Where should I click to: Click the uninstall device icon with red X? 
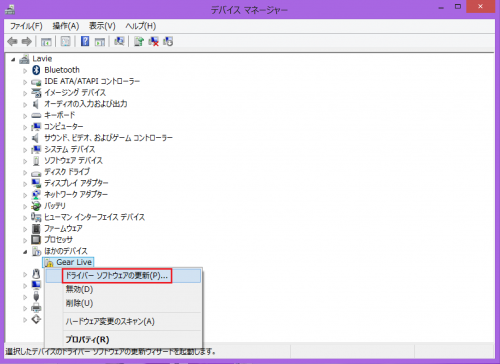point(153,41)
